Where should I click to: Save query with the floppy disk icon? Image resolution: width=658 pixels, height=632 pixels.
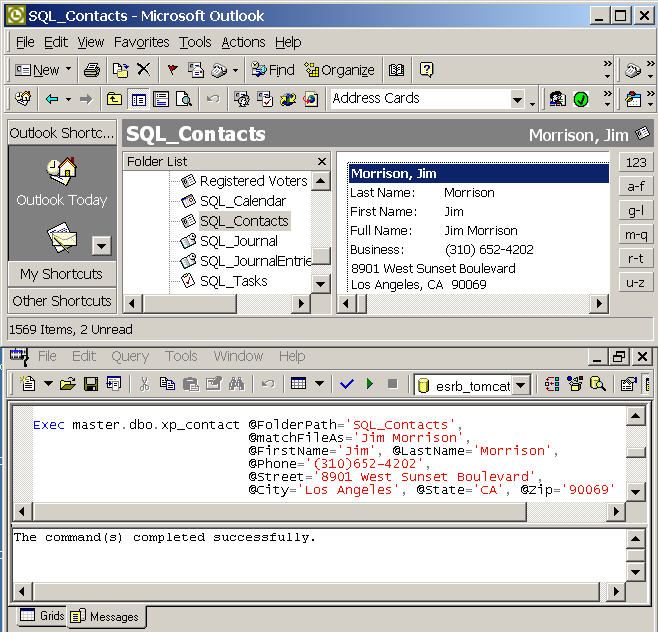click(91, 384)
